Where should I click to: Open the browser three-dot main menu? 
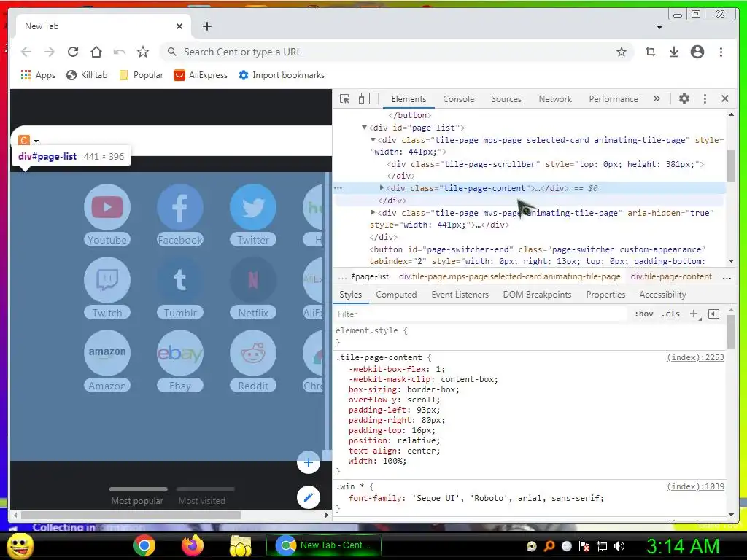pyautogui.click(x=721, y=52)
